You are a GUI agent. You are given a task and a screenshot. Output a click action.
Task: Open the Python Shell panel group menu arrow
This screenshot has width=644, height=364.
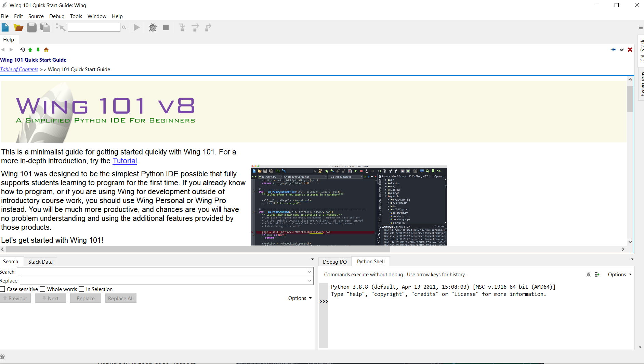[632, 259]
